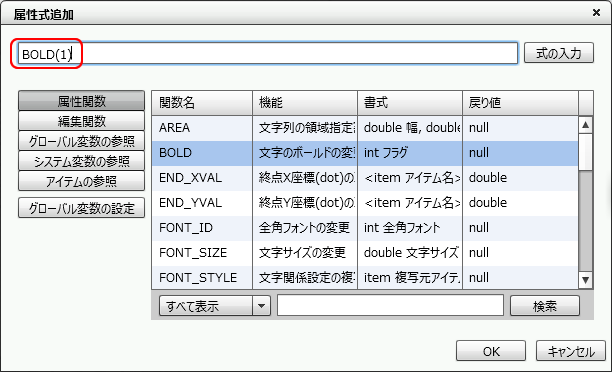
Task: Click the double 文字サイズ format cell
Action: 410,253
